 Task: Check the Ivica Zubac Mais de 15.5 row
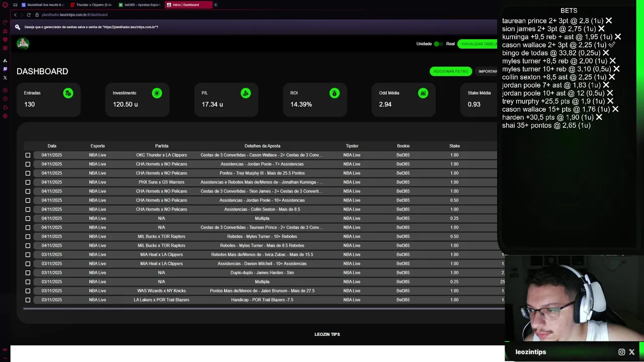point(28,255)
